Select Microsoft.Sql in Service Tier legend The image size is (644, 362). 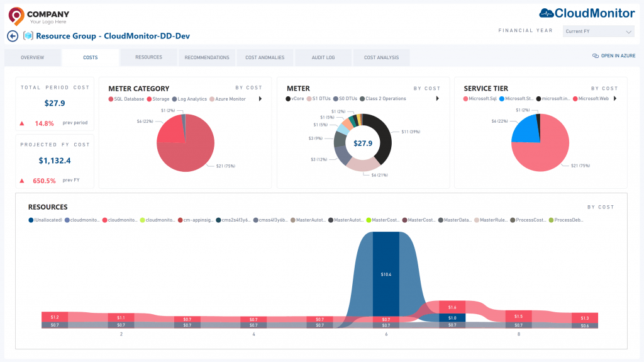(480, 99)
